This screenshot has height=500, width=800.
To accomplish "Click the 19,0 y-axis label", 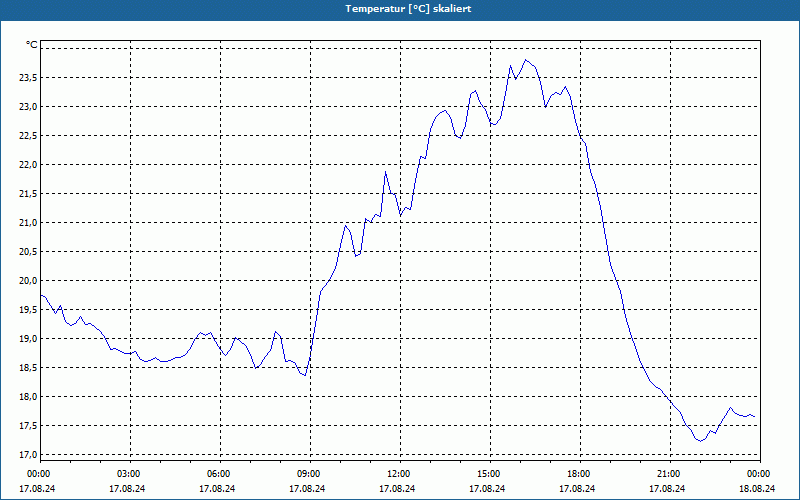I will [29, 339].
